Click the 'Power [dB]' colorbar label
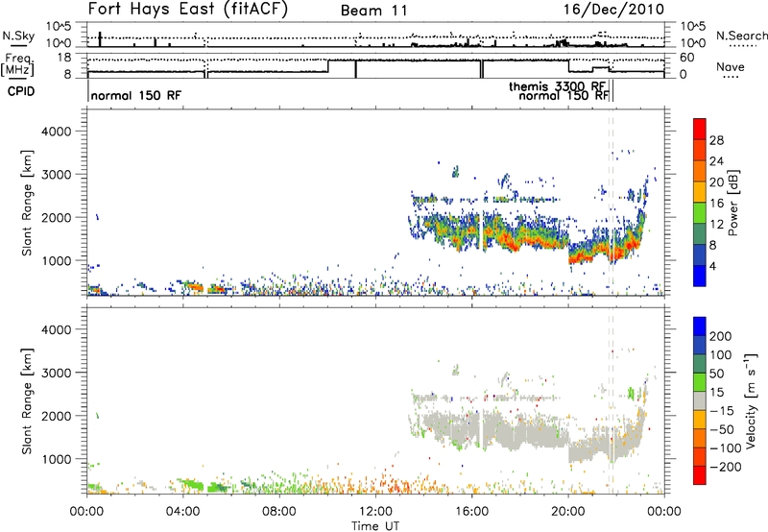Screen dimensions: 768x532 (x=732, y=203)
